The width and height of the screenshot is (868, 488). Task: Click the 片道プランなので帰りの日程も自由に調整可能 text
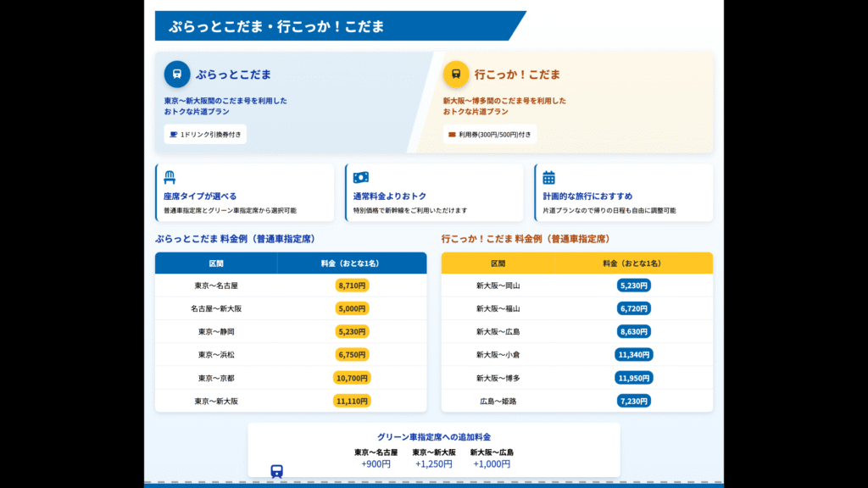tap(609, 210)
